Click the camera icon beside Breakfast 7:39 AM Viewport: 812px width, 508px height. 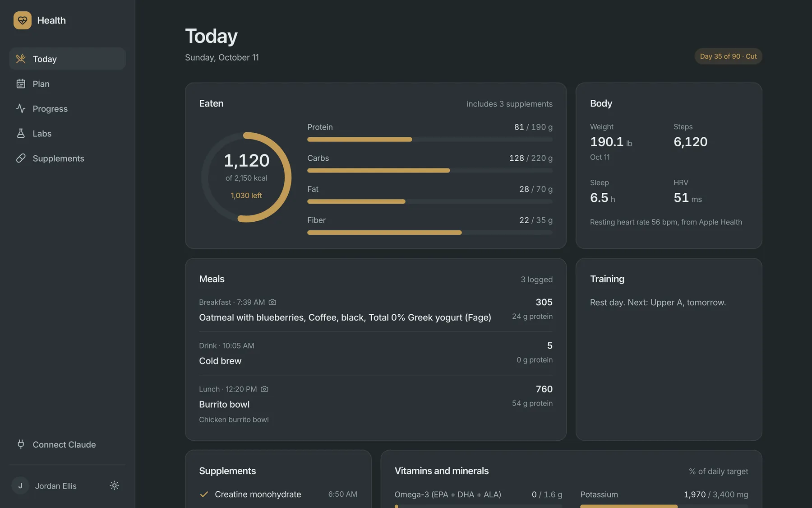(272, 302)
